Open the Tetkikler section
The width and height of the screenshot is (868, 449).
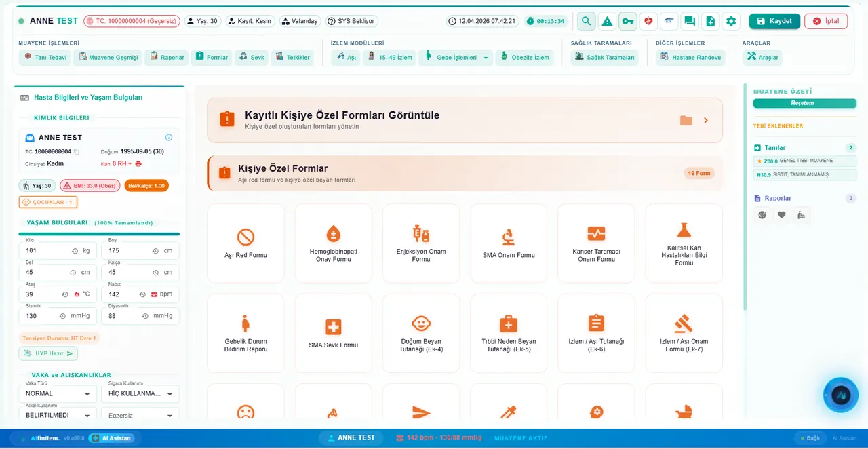point(292,58)
